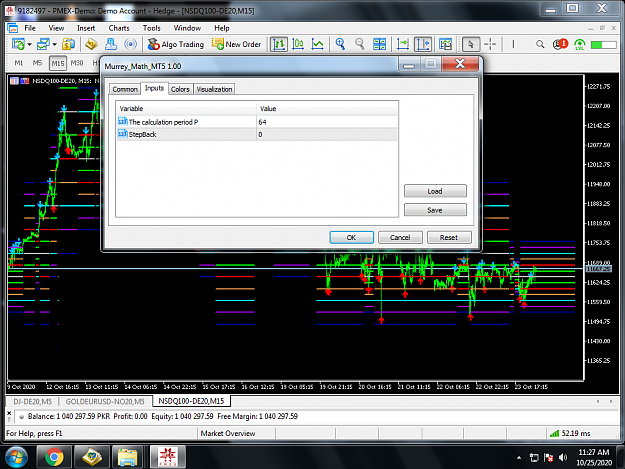Select the arrow cursor tool

click(x=470, y=44)
